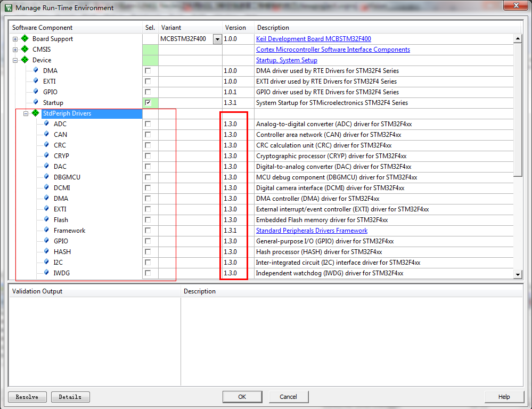Screen dimensions: 532x409
Task: Click the green diamond icon beside Board Support
Action: point(25,38)
